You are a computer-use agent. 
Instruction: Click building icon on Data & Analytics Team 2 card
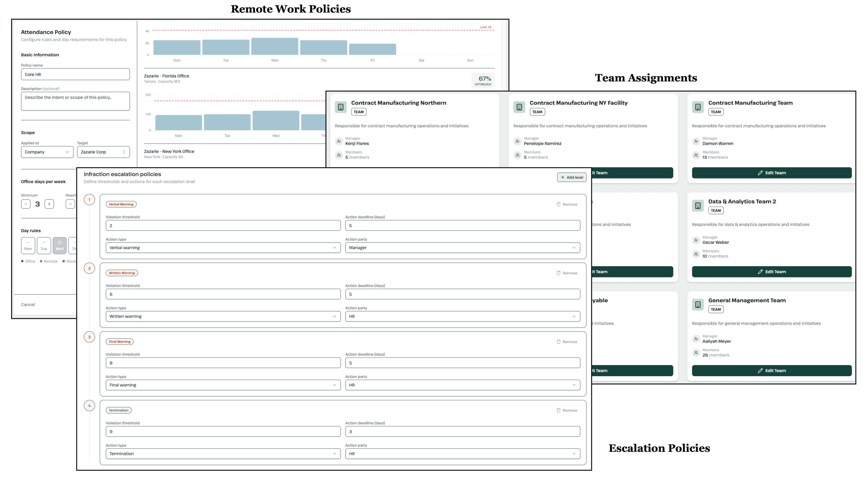point(698,205)
